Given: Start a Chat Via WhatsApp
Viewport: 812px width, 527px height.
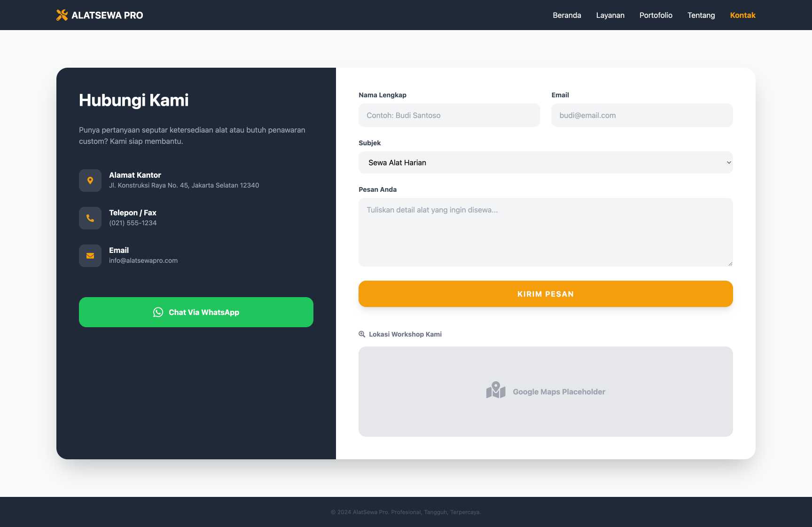Looking at the screenshot, I should tap(204, 312).
